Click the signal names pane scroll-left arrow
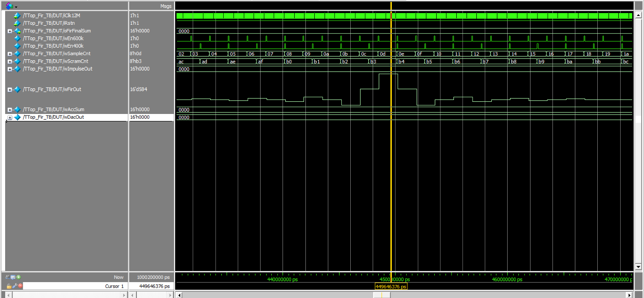 point(7,295)
